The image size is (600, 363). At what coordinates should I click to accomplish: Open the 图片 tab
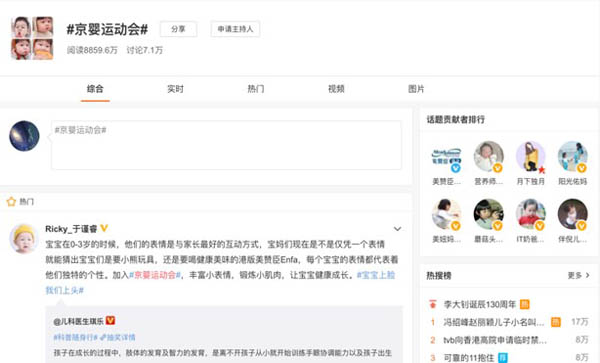tap(416, 89)
